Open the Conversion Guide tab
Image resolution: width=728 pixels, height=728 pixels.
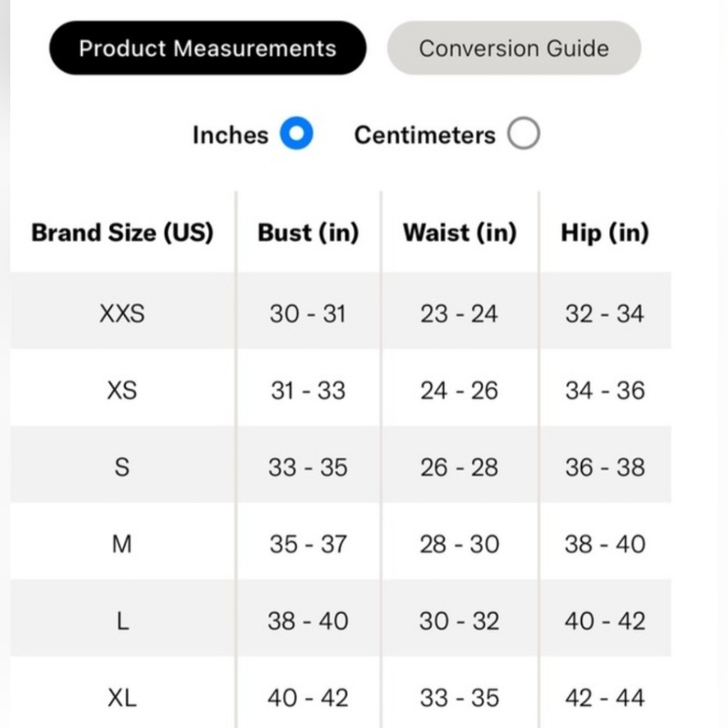pyautogui.click(x=514, y=48)
